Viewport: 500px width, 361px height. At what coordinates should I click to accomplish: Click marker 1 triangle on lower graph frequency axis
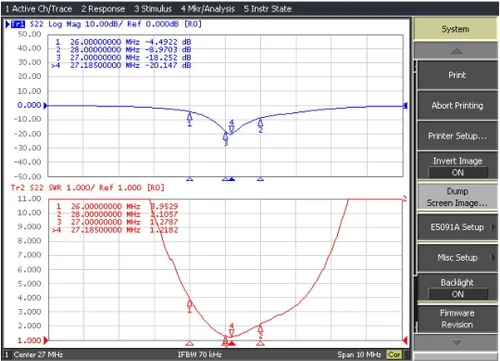pos(190,343)
